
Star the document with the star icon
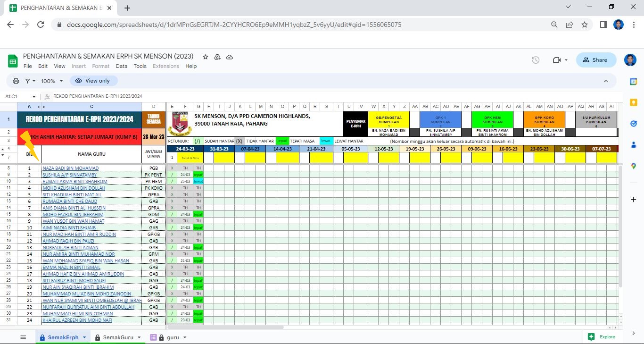point(206,57)
